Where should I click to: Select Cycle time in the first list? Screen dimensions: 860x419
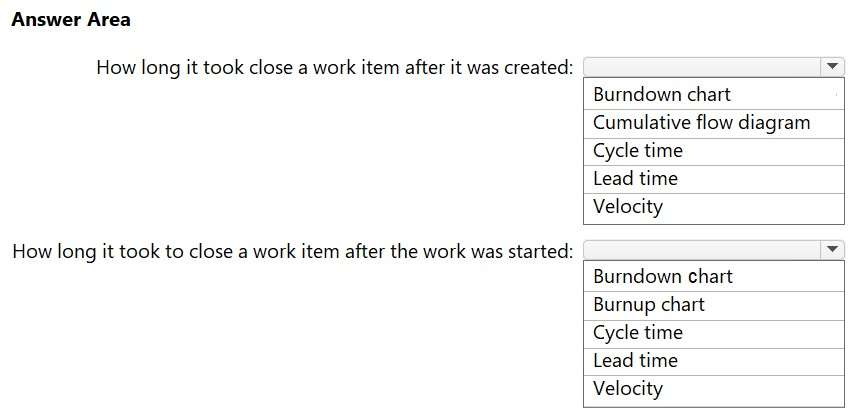click(637, 151)
